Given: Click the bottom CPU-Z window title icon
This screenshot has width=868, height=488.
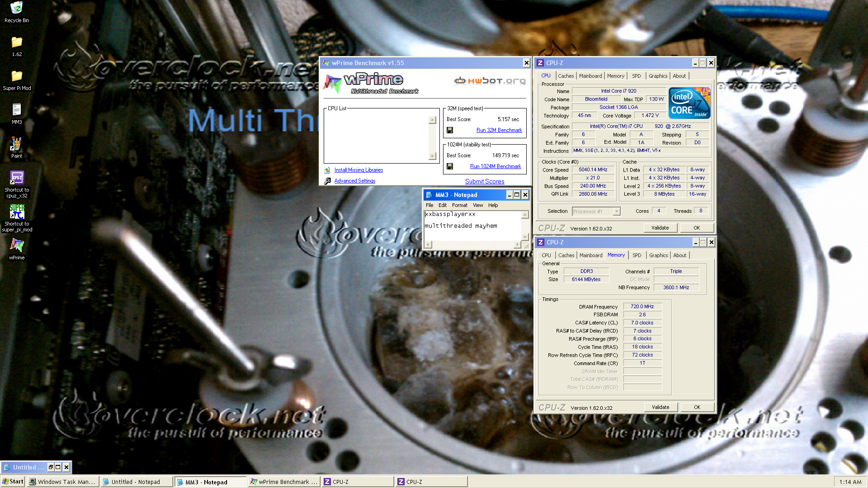Looking at the screenshot, I should [x=541, y=242].
